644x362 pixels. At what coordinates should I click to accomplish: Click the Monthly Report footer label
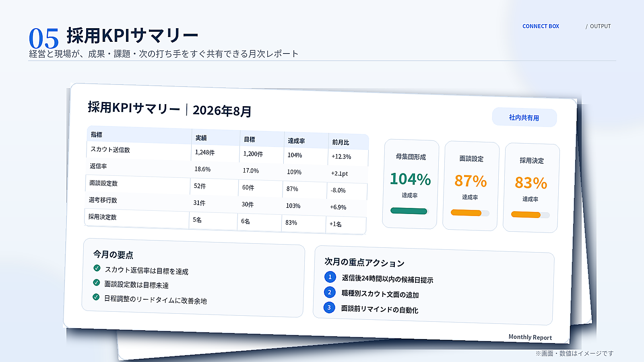530,337
